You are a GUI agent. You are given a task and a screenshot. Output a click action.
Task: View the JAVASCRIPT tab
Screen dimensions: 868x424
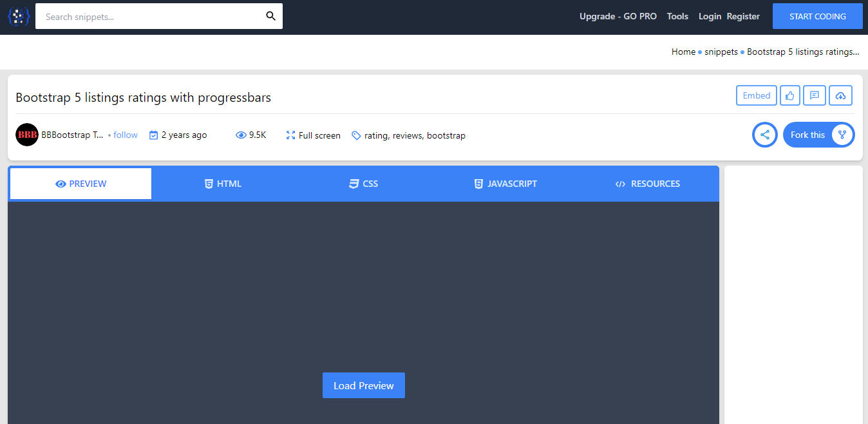point(505,184)
